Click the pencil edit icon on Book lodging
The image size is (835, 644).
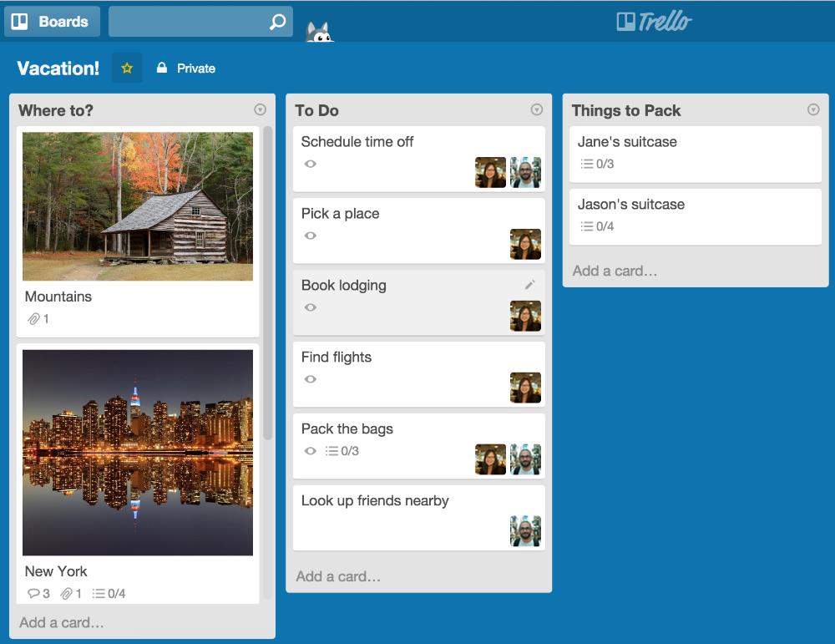(x=529, y=285)
